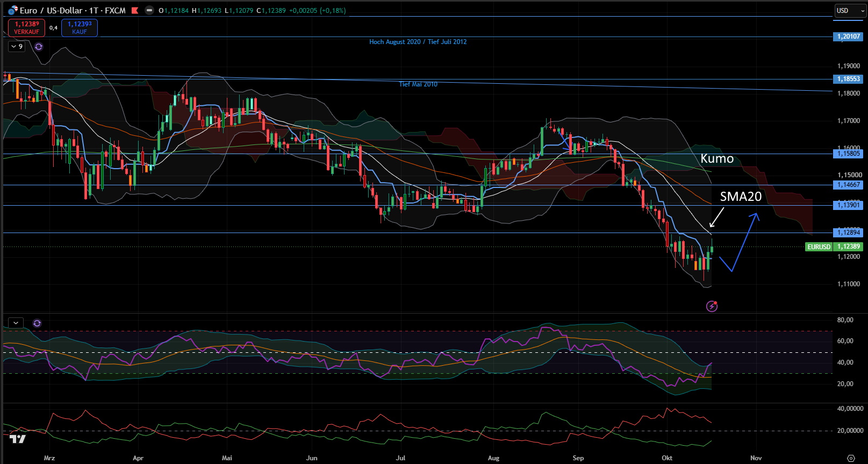
Task: Click the purple lightning bolt event icon
Action: pos(712,306)
